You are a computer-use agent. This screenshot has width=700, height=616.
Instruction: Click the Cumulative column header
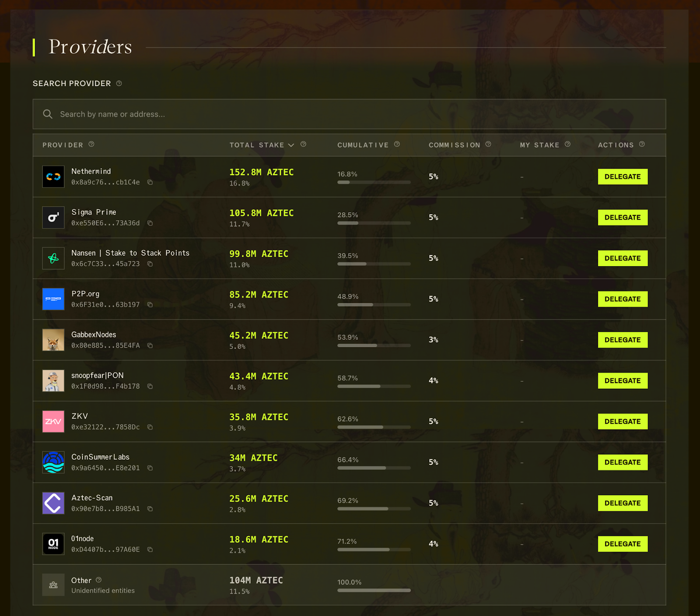(363, 145)
